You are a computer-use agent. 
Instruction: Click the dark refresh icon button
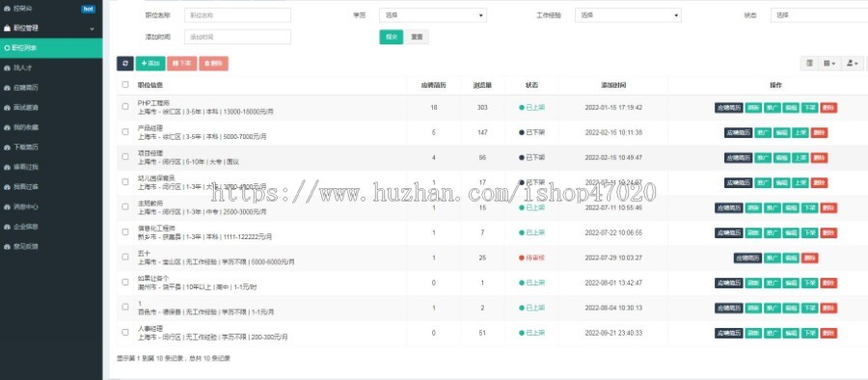(125, 64)
